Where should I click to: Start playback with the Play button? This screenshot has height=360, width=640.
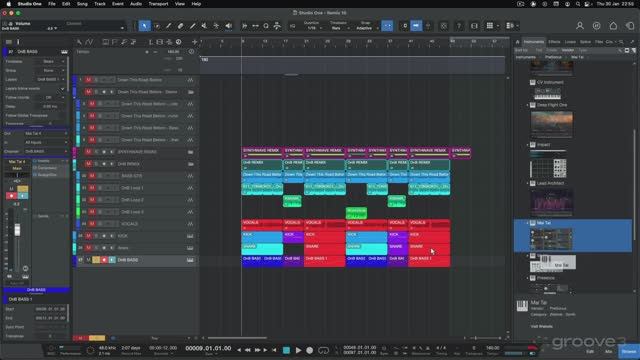(x=298, y=350)
